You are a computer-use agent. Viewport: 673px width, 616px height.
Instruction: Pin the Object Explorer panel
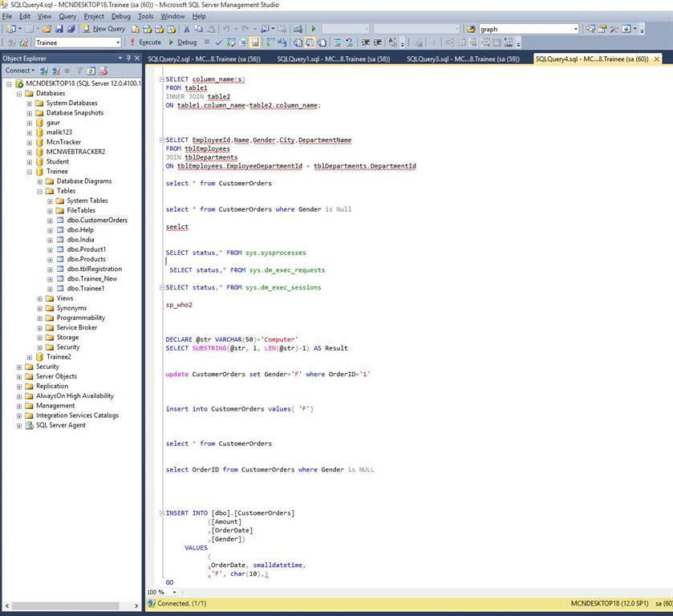(x=128, y=58)
